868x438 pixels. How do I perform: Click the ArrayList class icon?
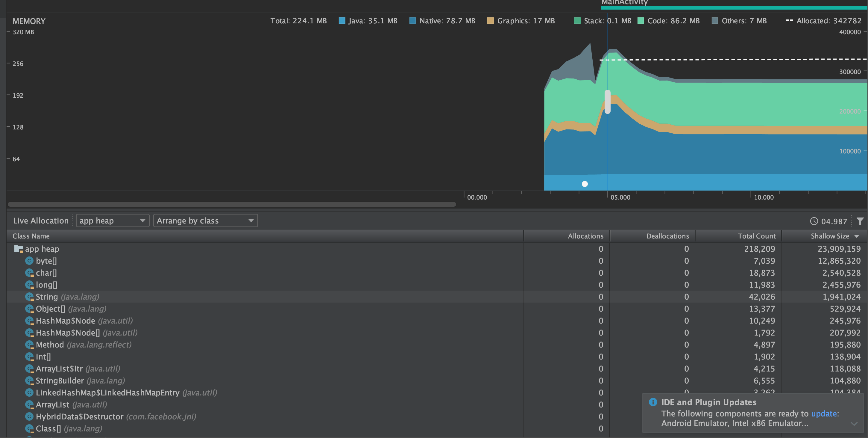point(30,404)
